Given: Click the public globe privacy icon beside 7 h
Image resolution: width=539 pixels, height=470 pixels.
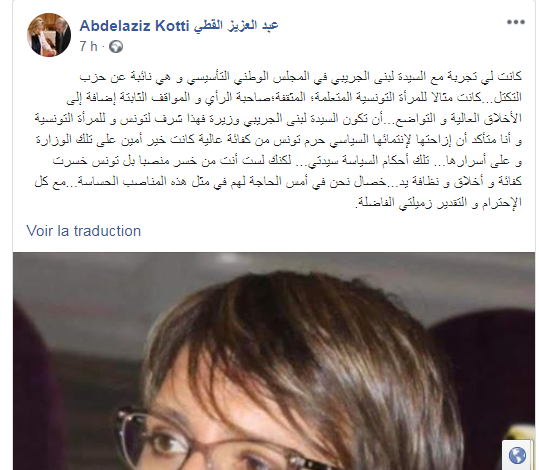Looking at the screenshot, I should (116, 46).
